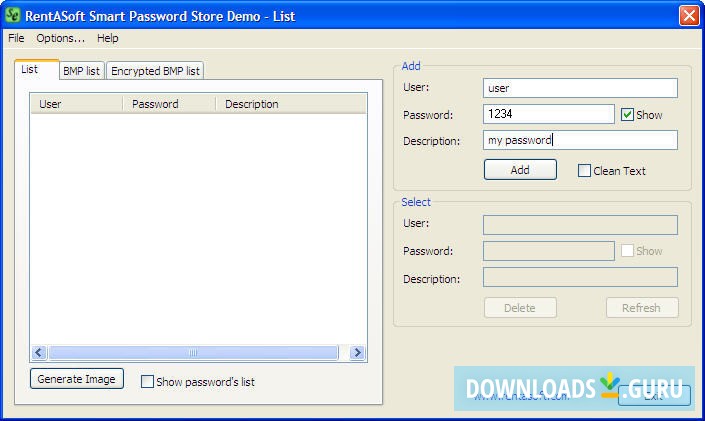The height and width of the screenshot is (421, 705).
Task: Click the User field in Select section
Action: pyautogui.click(x=580, y=225)
